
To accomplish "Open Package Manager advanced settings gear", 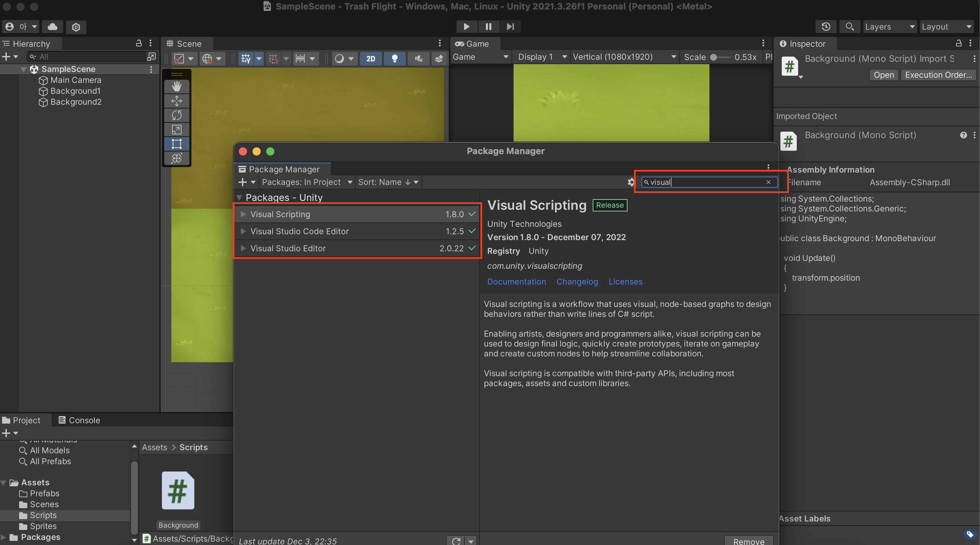I will coord(631,182).
